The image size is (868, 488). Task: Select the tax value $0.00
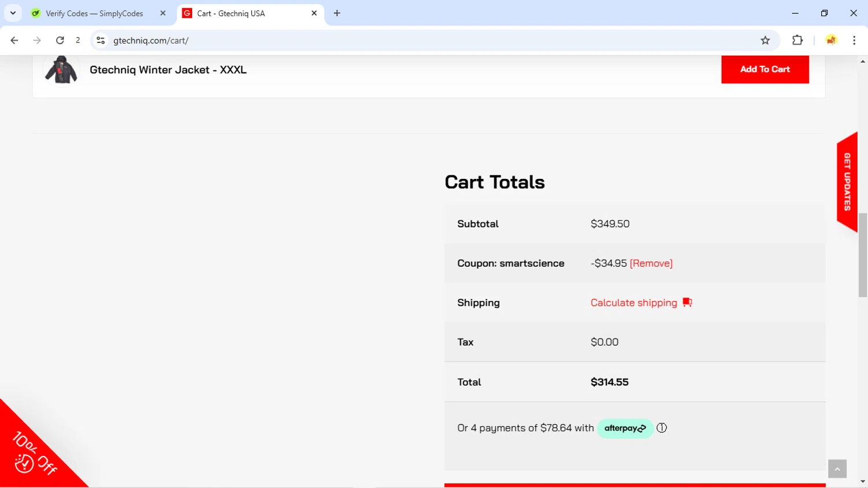pos(605,342)
